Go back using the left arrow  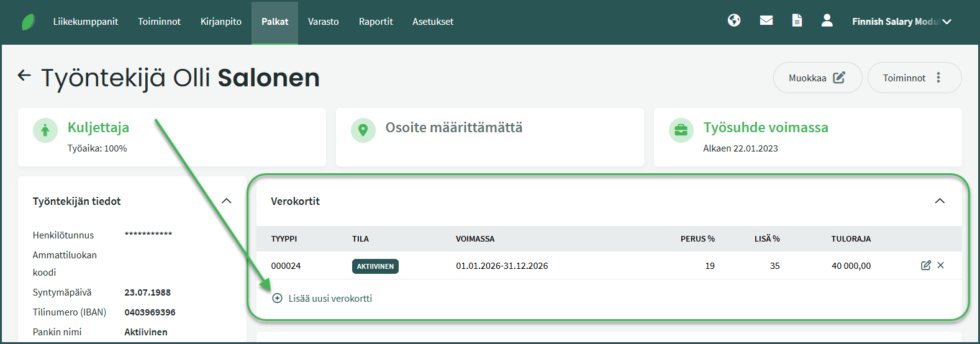[x=24, y=76]
